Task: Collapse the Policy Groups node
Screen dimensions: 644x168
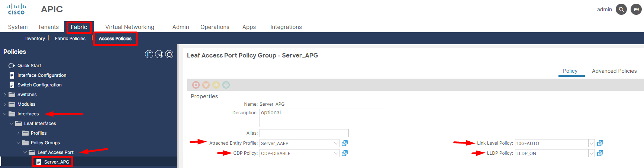Action: (x=18, y=143)
